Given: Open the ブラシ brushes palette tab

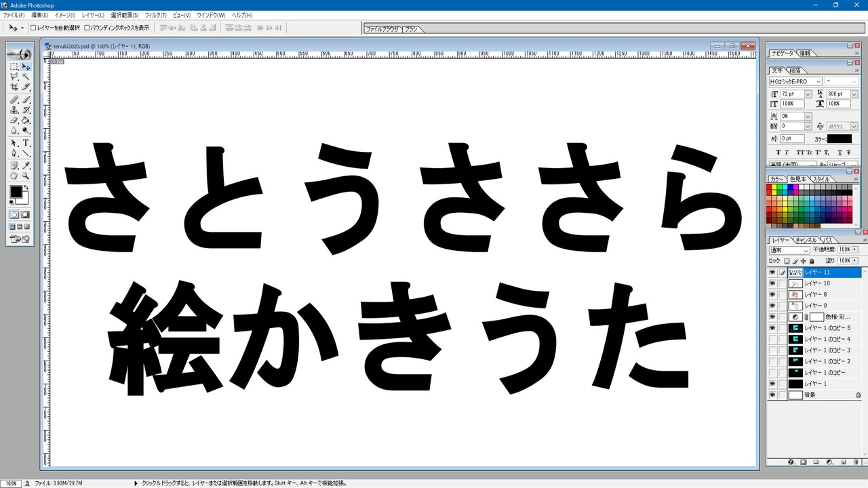Looking at the screenshot, I should tap(411, 29).
